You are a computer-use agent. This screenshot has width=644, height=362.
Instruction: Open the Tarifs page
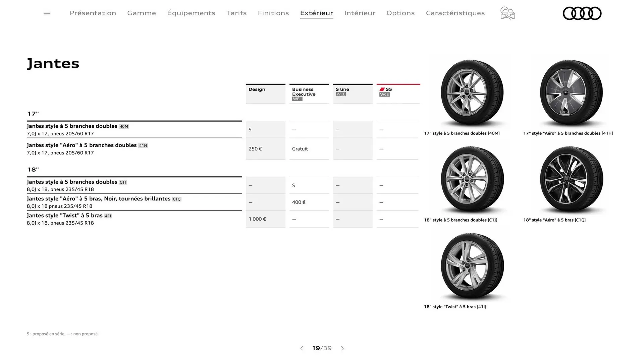click(236, 13)
